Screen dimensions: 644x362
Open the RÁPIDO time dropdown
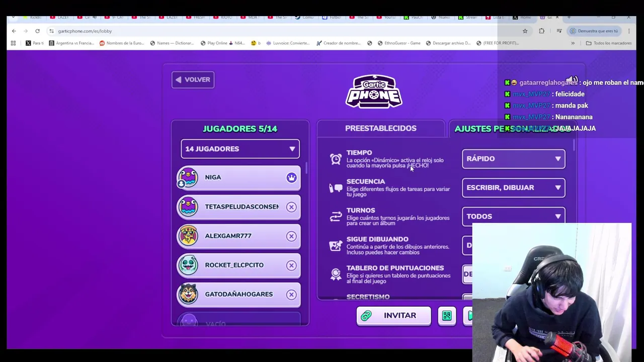(513, 159)
